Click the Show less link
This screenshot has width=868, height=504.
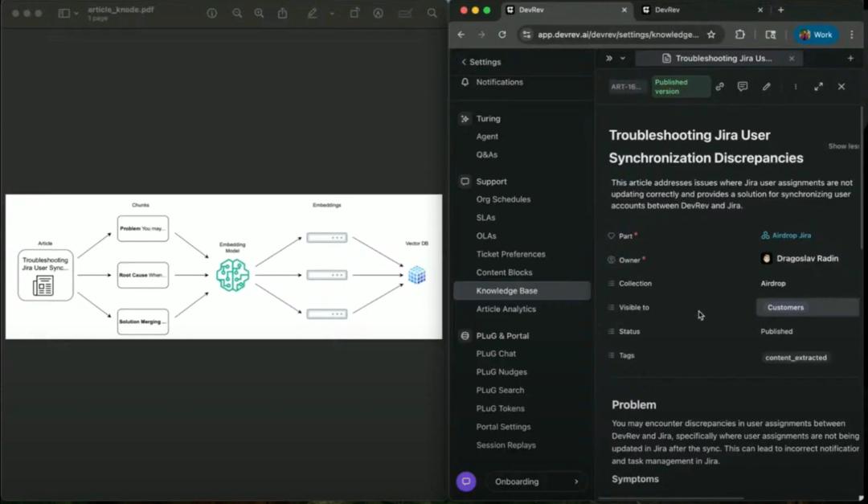click(x=842, y=145)
